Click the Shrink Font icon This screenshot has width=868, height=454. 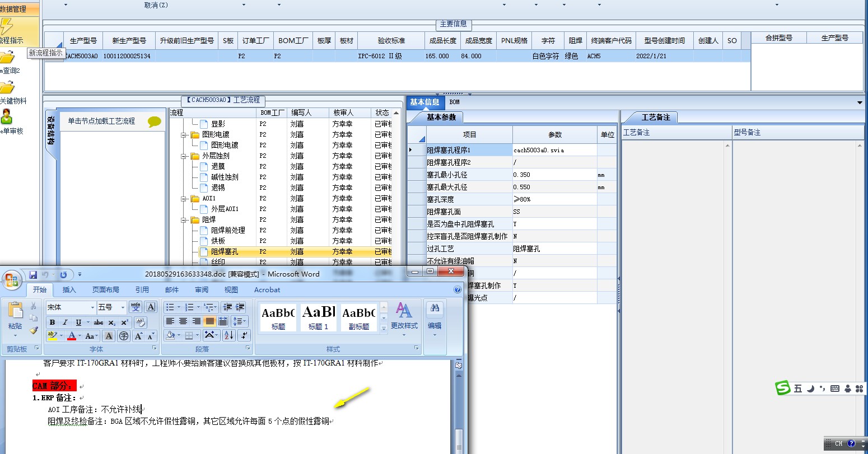pos(151,336)
